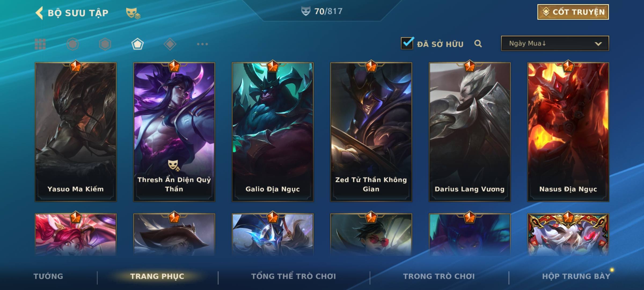The height and width of the screenshot is (290, 644).
Task: Select the hexagon gem rarity filter
Action: 105,44
